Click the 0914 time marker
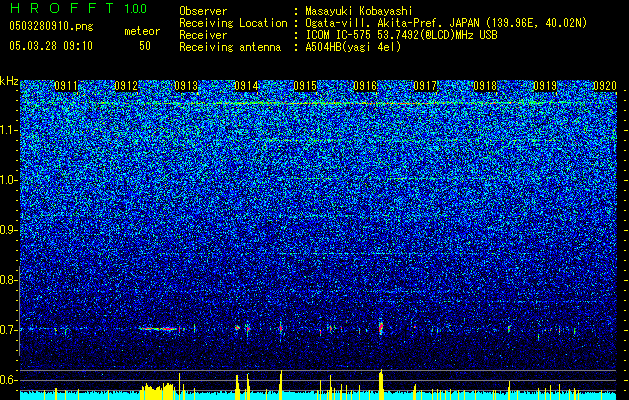 coord(246,86)
